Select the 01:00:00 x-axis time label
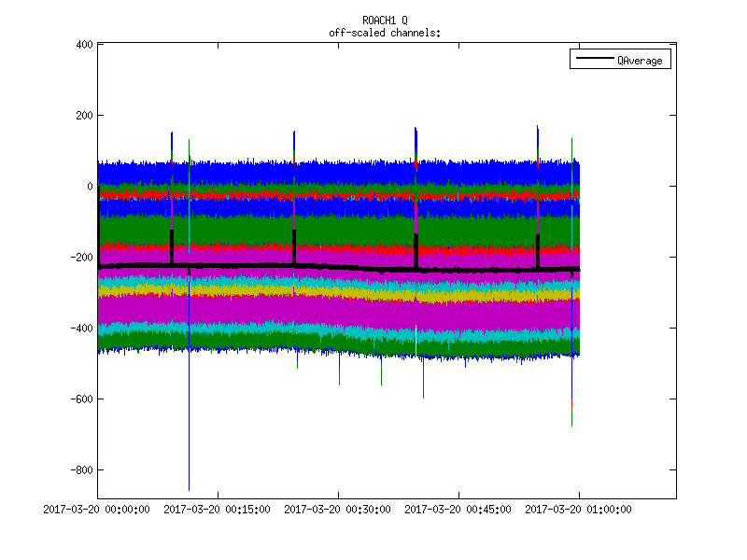This screenshot has width=747, height=560. click(578, 510)
